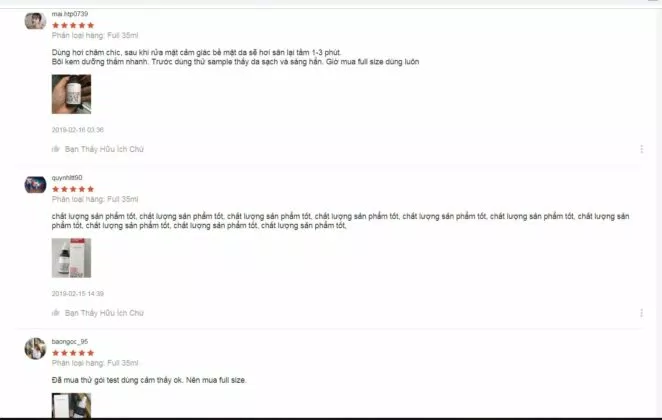The image size is (662, 420).
Task: Open mai.htp0739's profile avatar
Action: pos(35,21)
